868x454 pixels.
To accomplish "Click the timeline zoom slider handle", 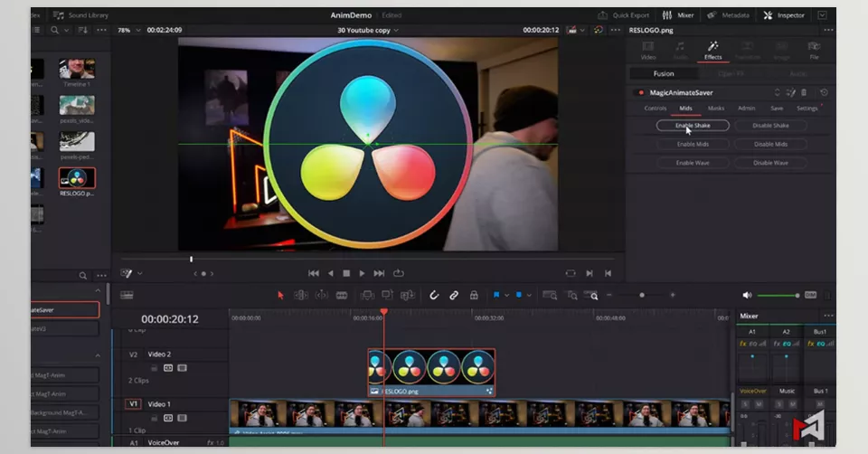I will point(642,296).
